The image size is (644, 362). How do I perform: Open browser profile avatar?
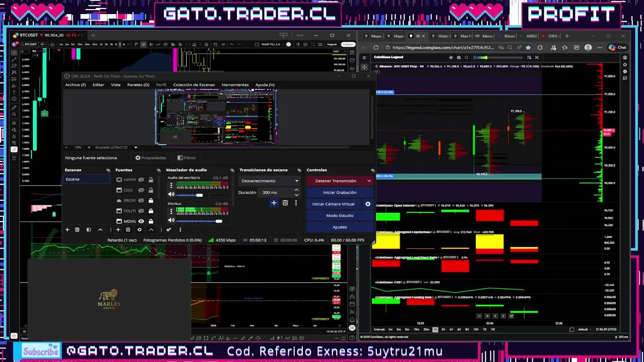tap(588, 47)
